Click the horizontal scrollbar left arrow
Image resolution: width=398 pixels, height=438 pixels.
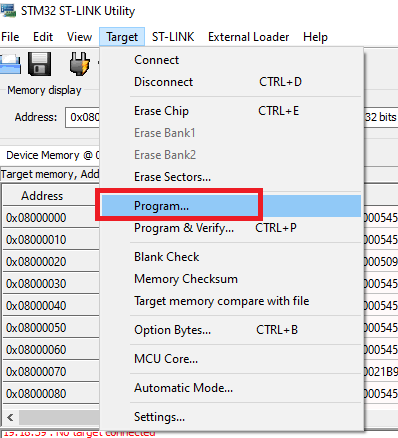pyautogui.click(x=10, y=417)
